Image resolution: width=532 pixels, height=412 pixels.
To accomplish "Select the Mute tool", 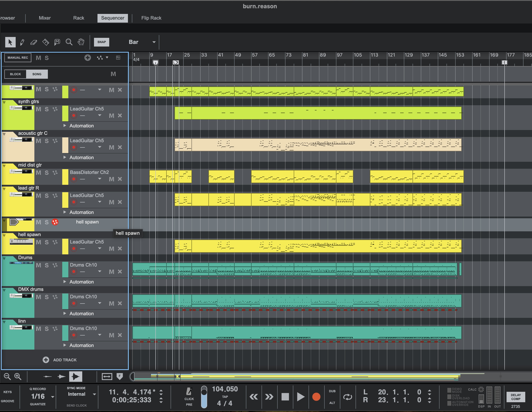I will coord(57,42).
